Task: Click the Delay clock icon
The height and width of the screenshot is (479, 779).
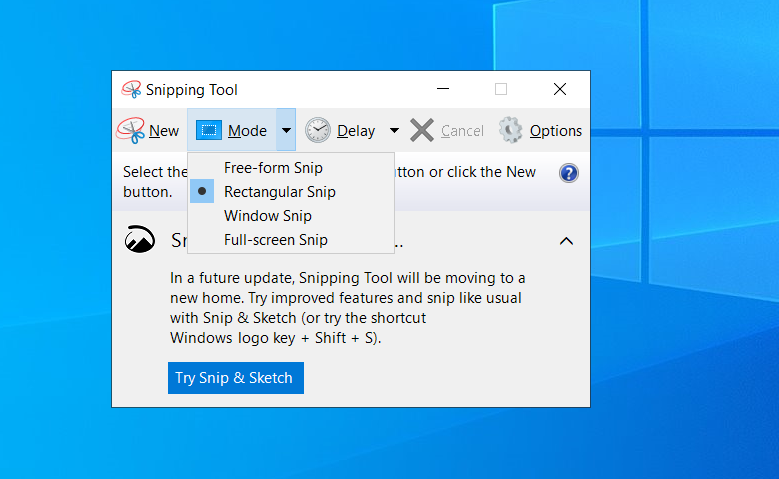Action: coord(318,130)
